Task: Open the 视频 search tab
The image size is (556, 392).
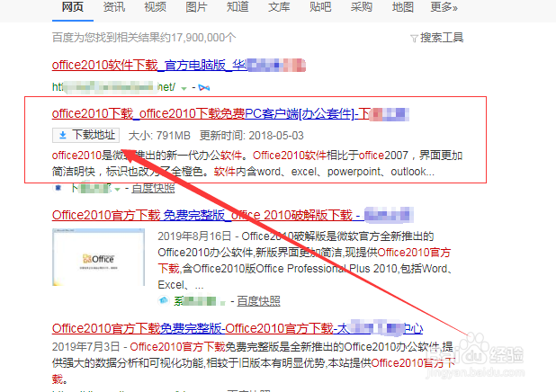Action: click(x=156, y=7)
